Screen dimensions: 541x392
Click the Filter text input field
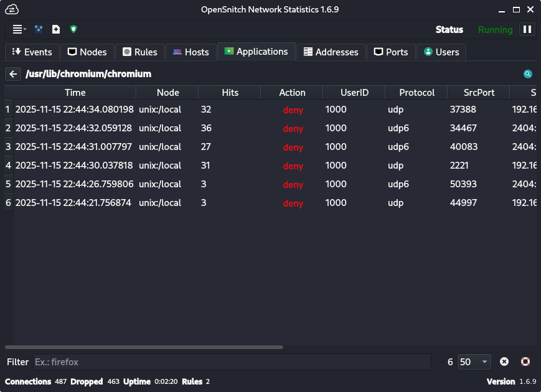[230, 362]
